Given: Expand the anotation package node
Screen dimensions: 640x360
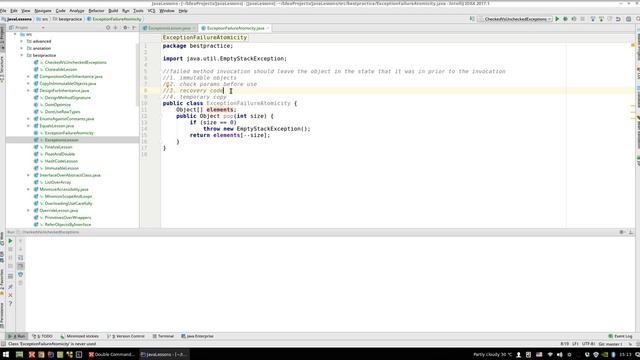Looking at the screenshot, I should pyautogui.click(x=22, y=48).
